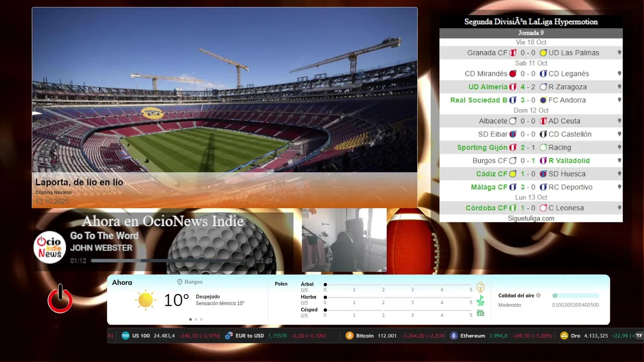Image resolution: width=644 pixels, height=362 pixels.
Task: Open the TradingView logo in the ticker
Action: click(x=639, y=336)
